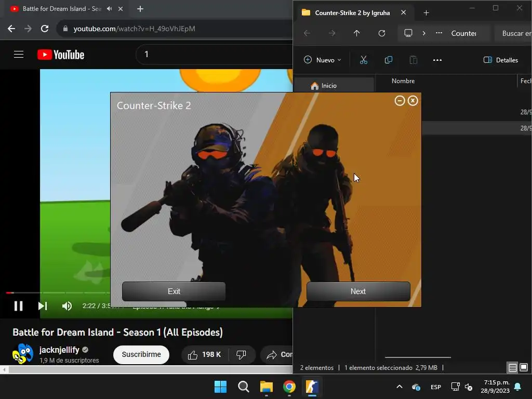Mute the Battle for Dream Island tab audio
The height and width of the screenshot is (399, 532).
click(109, 9)
